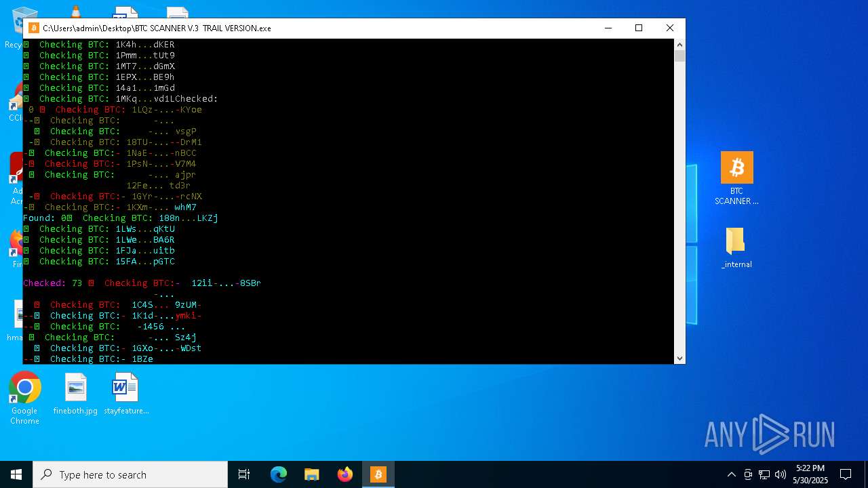Click the taskbar search box
Image resolution: width=868 pixels, height=488 pixels.
(x=130, y=474)
